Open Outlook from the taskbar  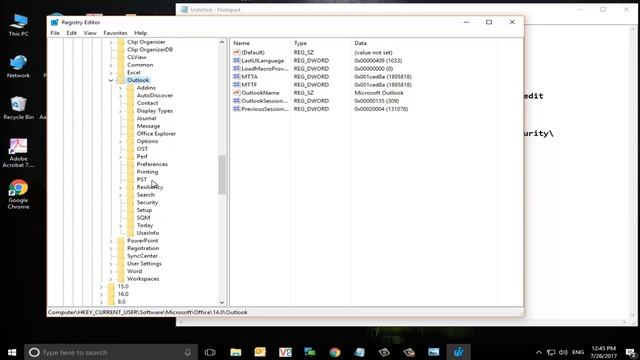click(260, 352)
